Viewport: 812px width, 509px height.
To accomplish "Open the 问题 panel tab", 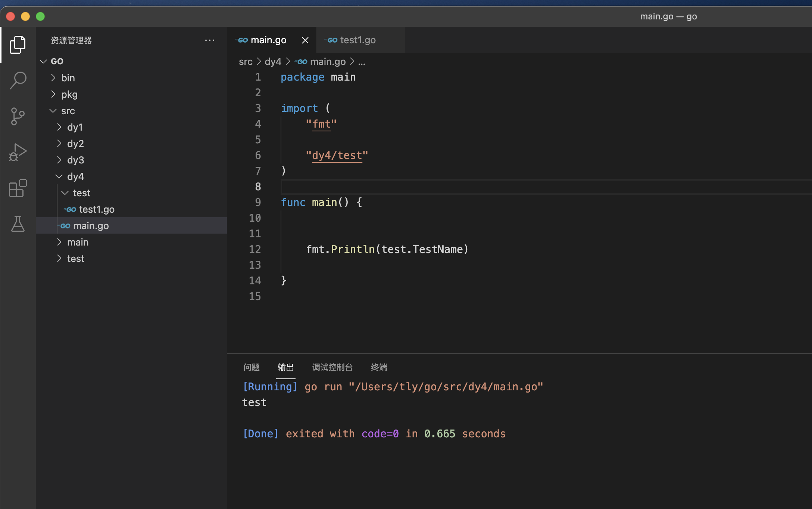I will click(251, 367).
